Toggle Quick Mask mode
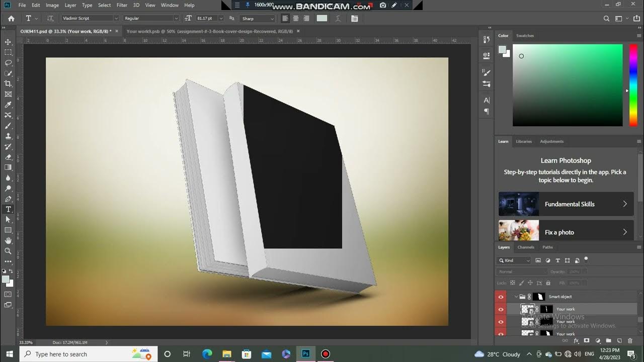This screenshot has height=362, width=644. (x=8, y=294)
